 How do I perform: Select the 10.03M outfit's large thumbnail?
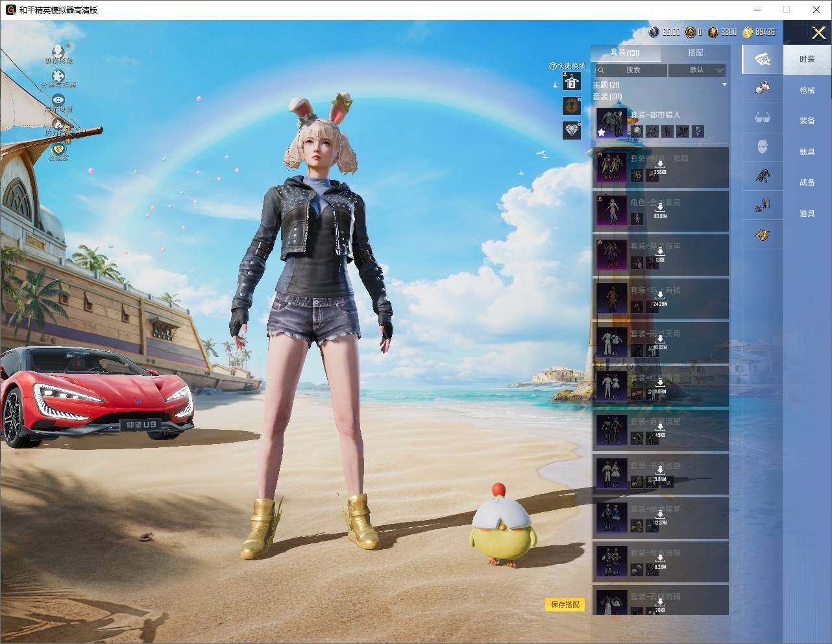coord(611,342)
